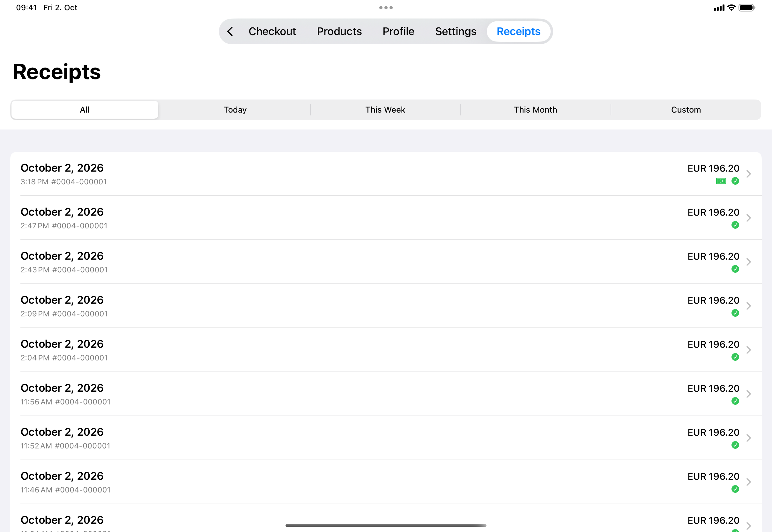The width and height of the screenshot is (772, 532).
Task: Click the 11:52 AM #0004-000001 subtitle
Action: [x=65, y=446]
